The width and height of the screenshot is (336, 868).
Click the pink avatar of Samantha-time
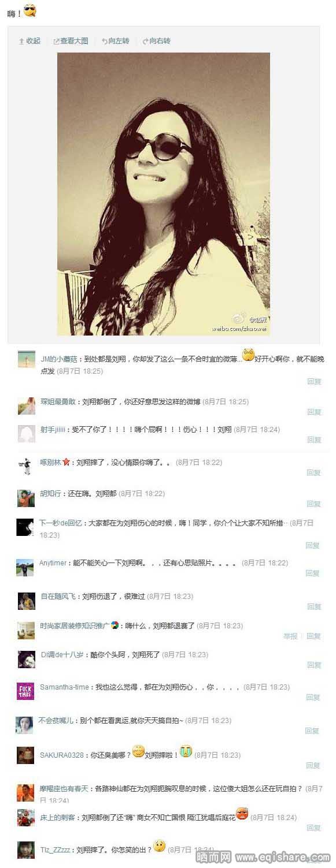pyautogui.click(x=25, y=691)
